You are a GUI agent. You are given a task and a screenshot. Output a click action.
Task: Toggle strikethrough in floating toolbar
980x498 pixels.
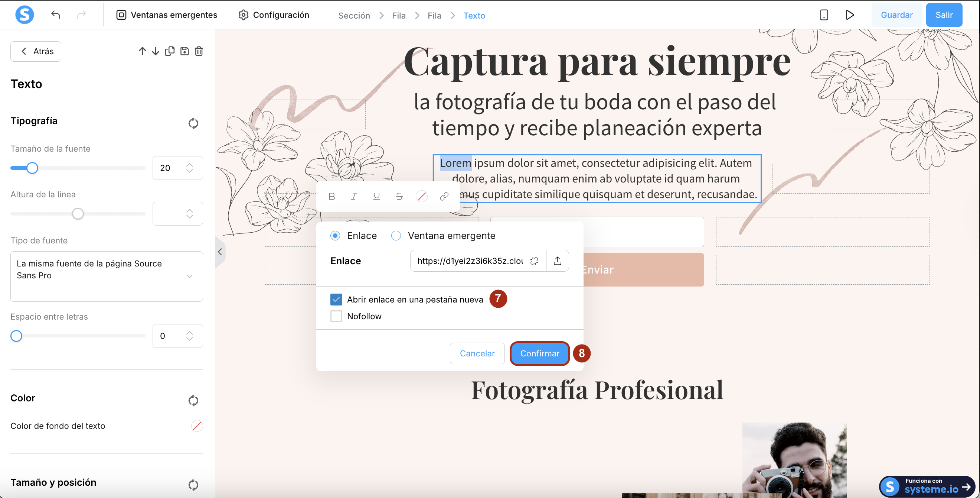click(399, 197)
